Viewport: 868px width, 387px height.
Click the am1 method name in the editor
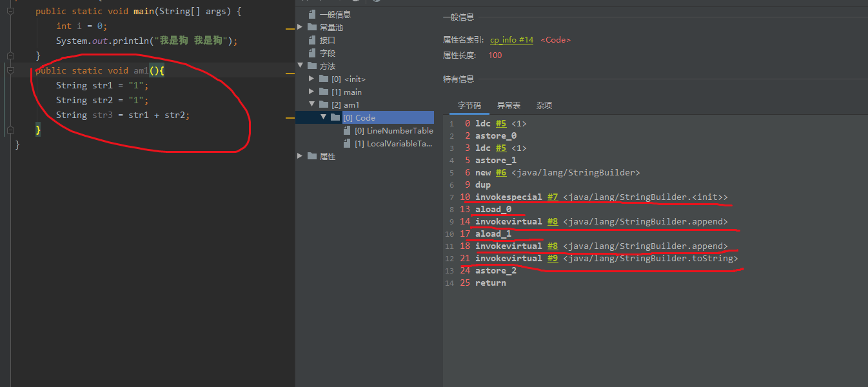(141, 70)
